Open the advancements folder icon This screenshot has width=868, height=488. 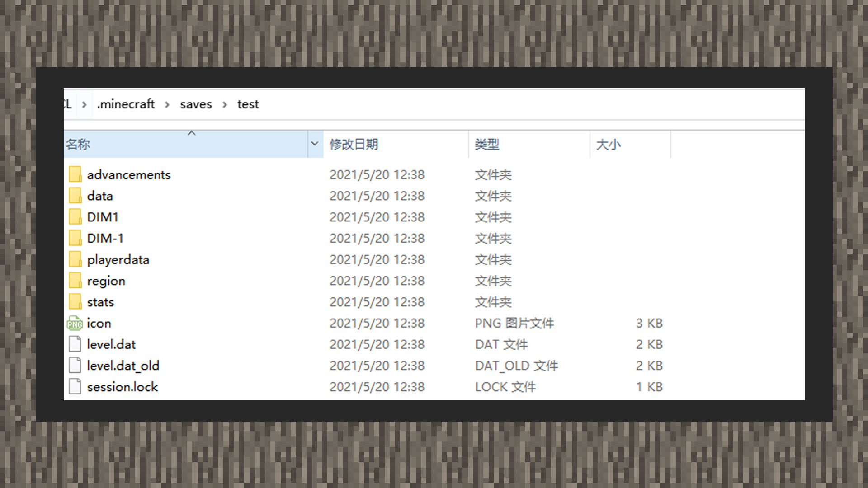75,174
